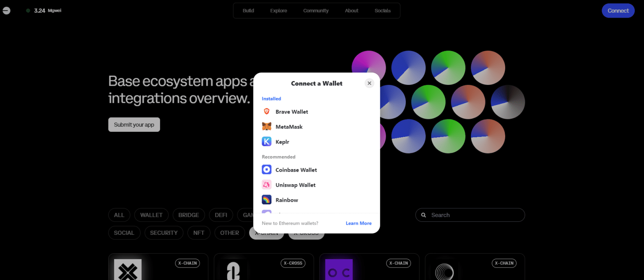Click the Submit your app button
This screenshot has height=280, width=644.
pos(134,125)
